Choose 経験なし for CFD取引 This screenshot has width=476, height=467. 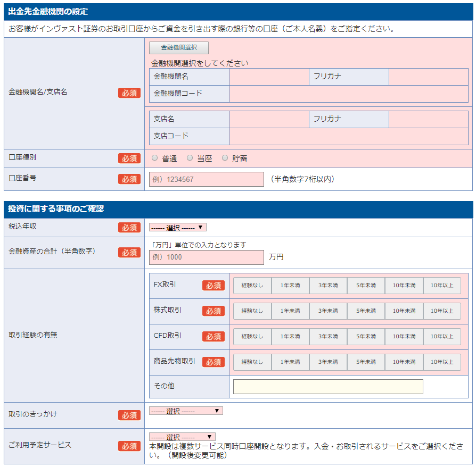[x=252, y=336]
